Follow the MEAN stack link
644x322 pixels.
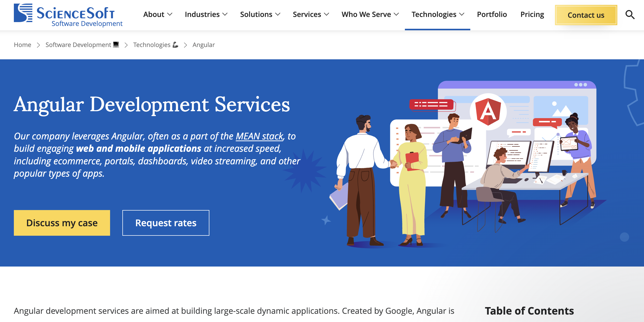pyautogui.click(x=259, y=136)
